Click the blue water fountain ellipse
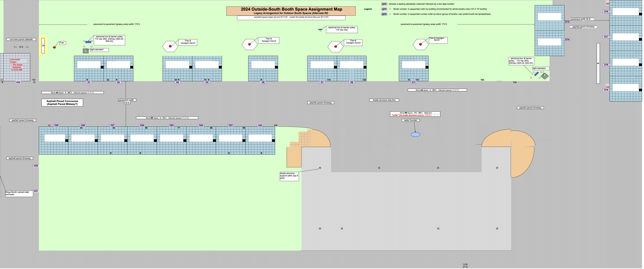The height and width of the screenshot is (269, 644). (415, 134)
